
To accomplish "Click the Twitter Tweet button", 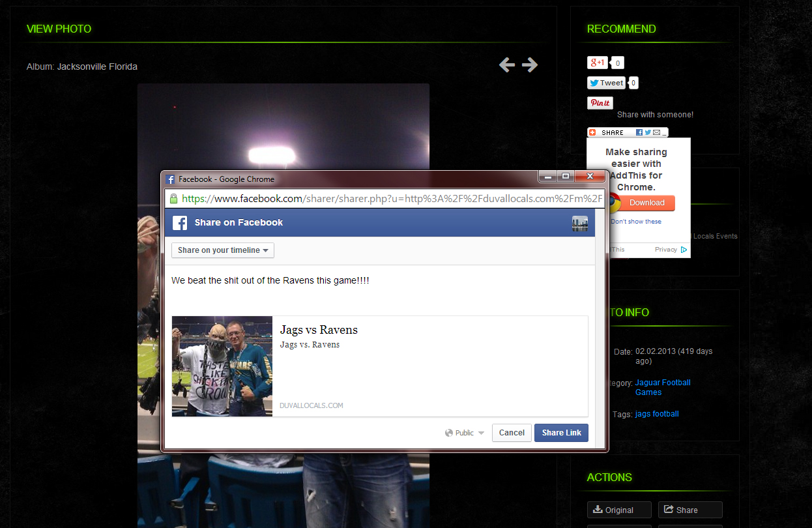I will [x=606, y=83].
